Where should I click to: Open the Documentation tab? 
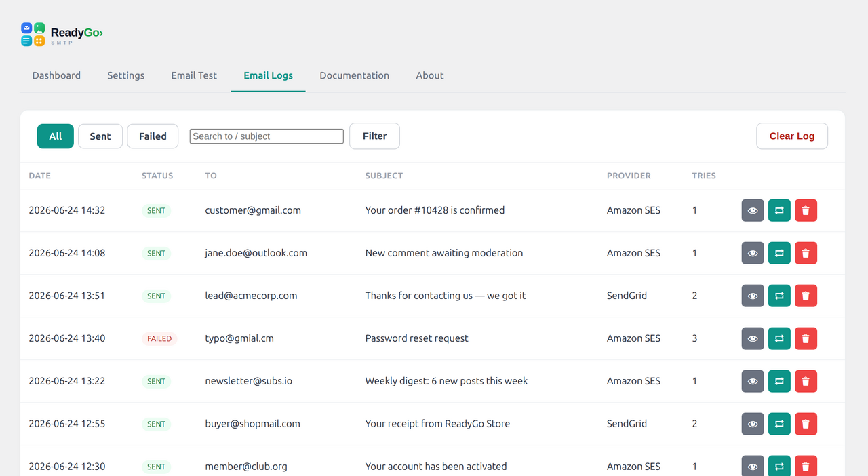[x=354, y=75]
